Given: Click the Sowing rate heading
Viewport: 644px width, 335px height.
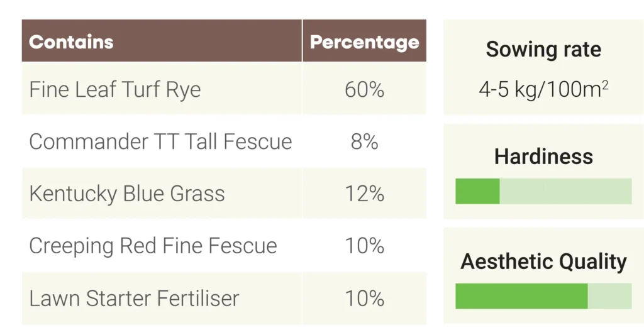Looking at the screenshot, I should [543, 50].
